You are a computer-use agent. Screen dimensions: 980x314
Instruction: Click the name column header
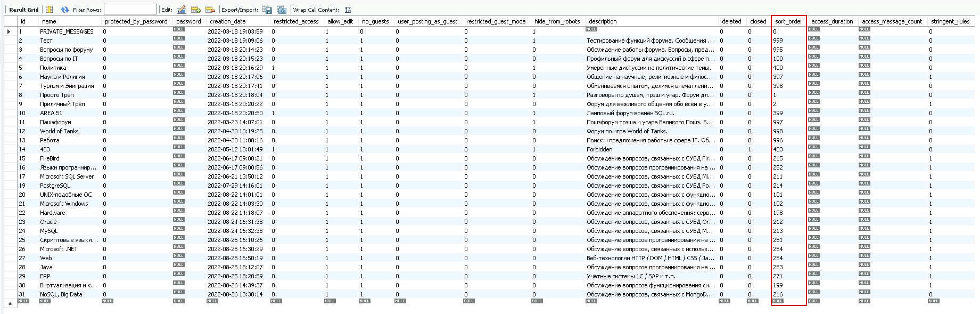(49, 21)
